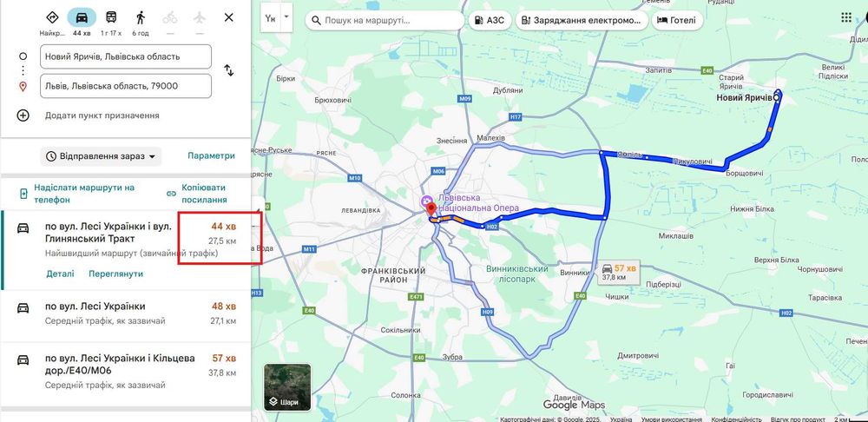
Task: Select driving mode tab showing 44 хв
Action: [82, 23]
